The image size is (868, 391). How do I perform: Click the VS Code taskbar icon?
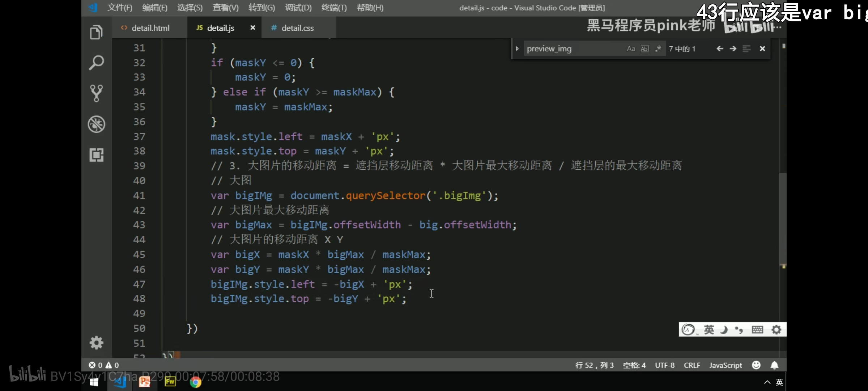(x=120, y=382)
